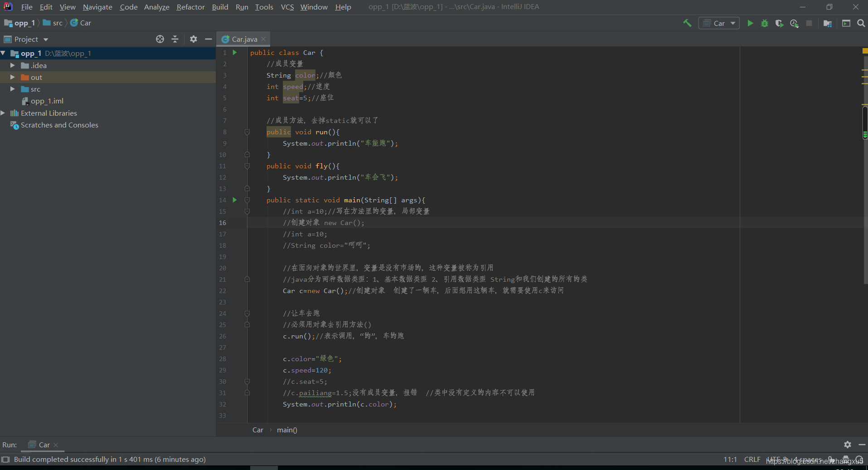Click the gray Stop button
This screenshot has height=470, width=868.
[809, 23]
